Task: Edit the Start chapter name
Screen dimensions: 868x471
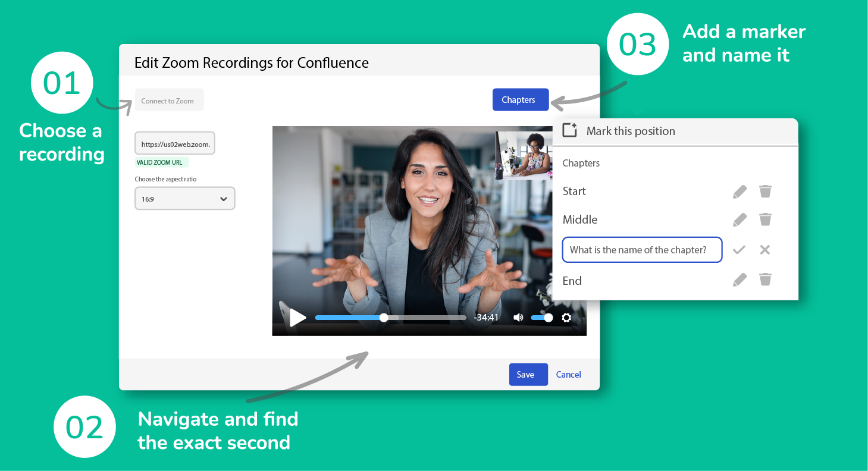Action: point(739,191)
